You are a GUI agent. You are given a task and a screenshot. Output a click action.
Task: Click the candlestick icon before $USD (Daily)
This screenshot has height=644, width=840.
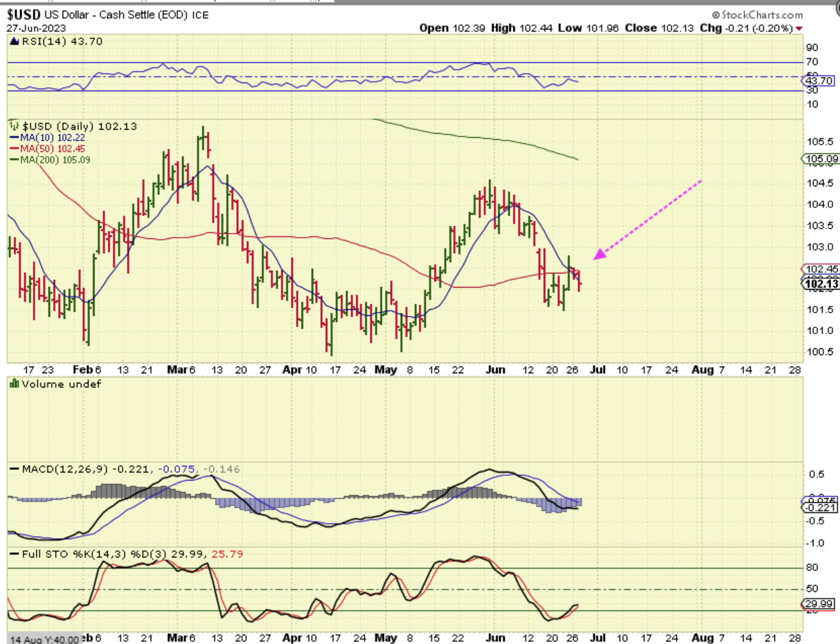(x=14, y=126)
